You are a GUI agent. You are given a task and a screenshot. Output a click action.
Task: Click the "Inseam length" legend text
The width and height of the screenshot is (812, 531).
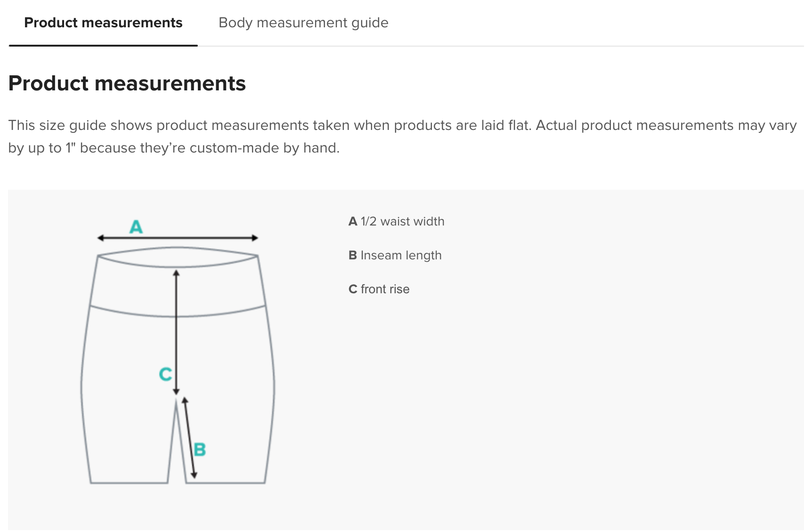click(x=401, y=255)
